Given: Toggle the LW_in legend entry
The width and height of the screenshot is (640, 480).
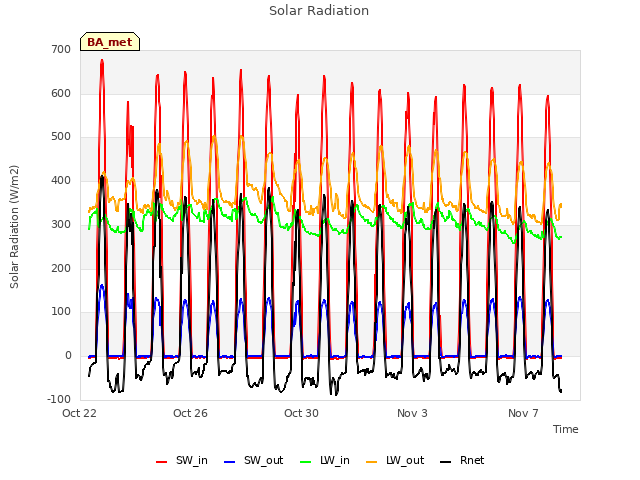Looking at the screenshot, I should tap(325, 460).
